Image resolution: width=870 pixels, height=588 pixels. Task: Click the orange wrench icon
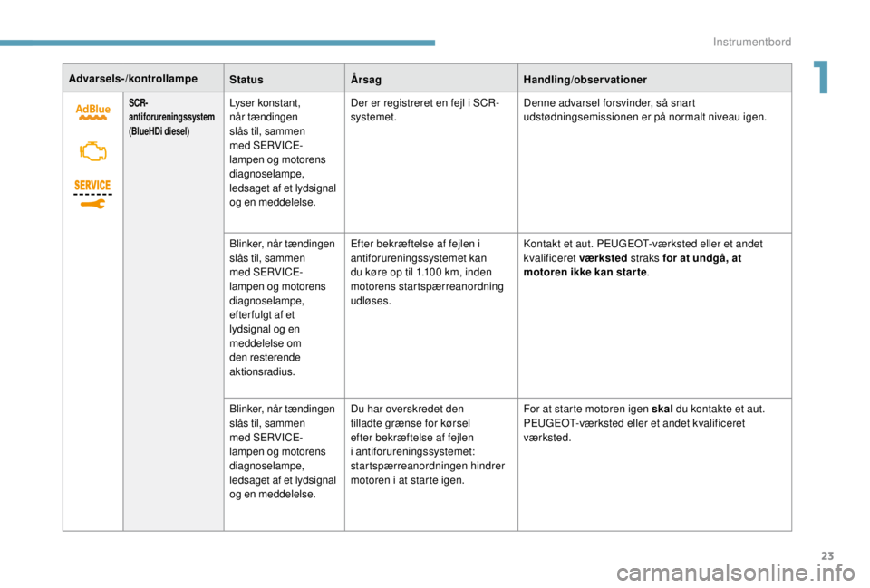(x=92, y=205)
